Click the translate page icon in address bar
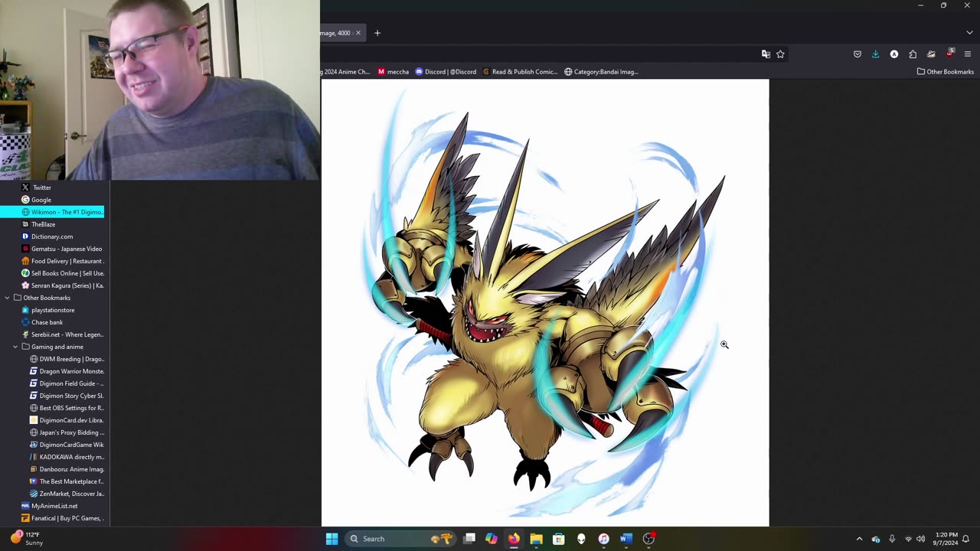The width and height of the screenshot is (980, 551). pos(766,54)
